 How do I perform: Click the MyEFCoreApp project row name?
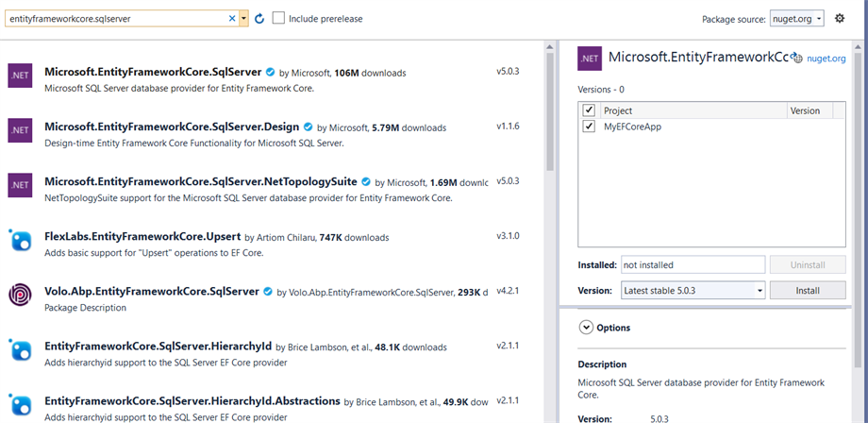[632, 127]
